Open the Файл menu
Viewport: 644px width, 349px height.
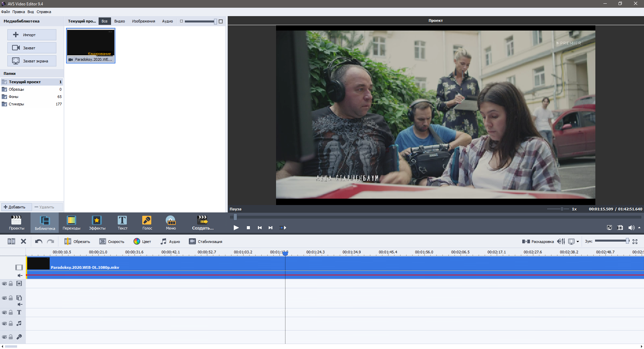(5, 12)
